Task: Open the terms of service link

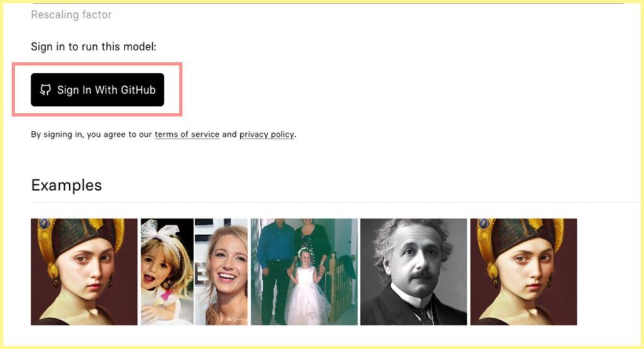Action: (x=187, y=135)
